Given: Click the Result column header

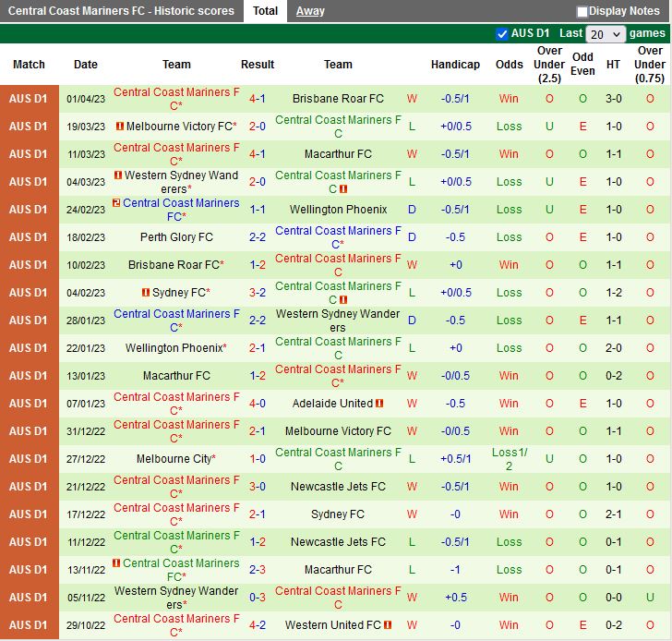Looking at the screenshot, I should [x=258, y=65].
